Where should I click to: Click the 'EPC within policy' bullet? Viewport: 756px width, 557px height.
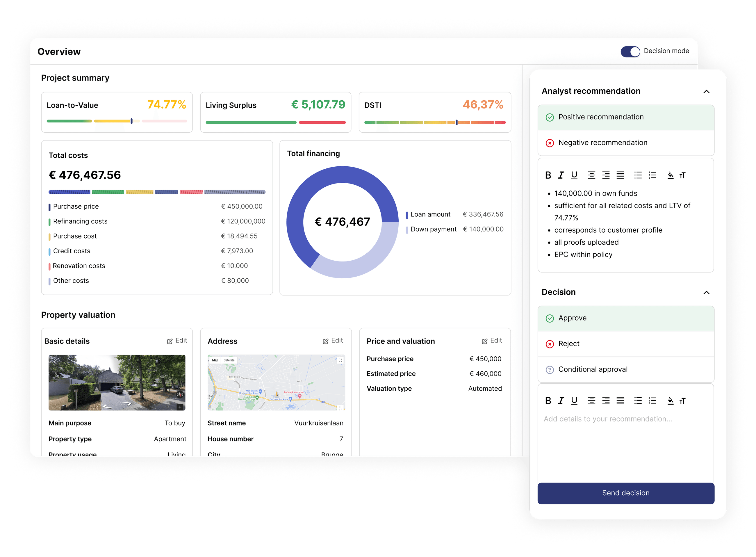[583, 255]
